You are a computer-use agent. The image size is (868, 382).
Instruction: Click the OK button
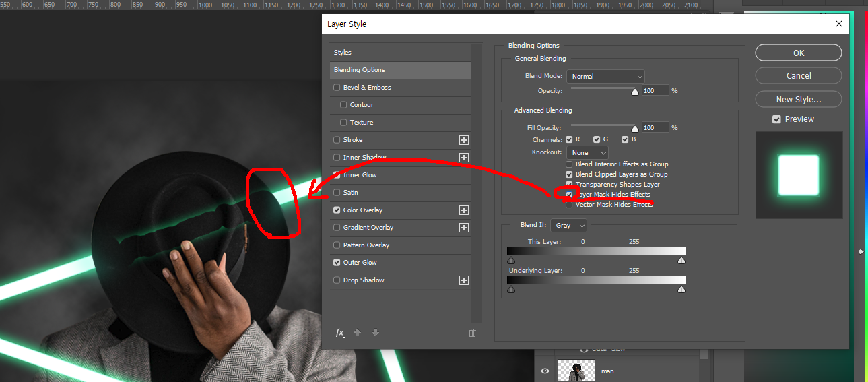[798, 53]
